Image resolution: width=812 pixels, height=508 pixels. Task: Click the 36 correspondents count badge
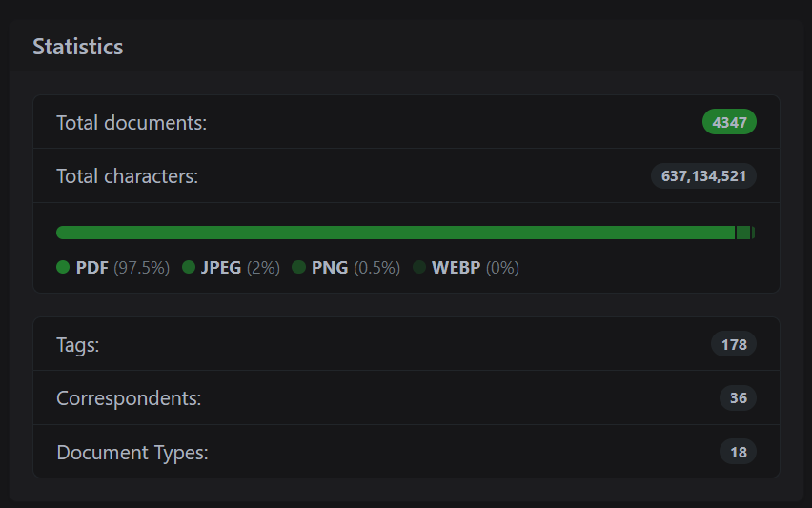coord(738,398)
